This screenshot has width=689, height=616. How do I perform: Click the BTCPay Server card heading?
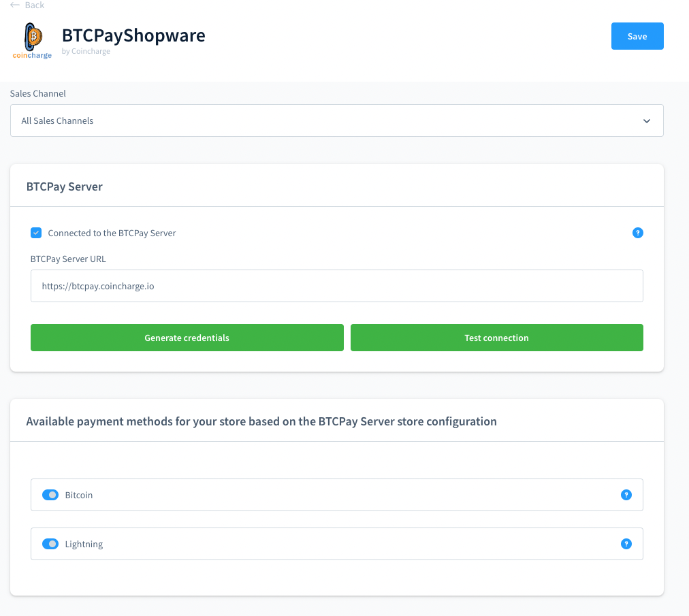(x=64, y=187)
